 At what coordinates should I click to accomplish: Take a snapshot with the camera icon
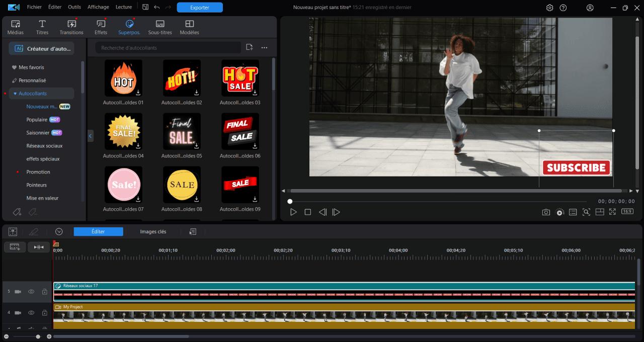tap(546, 212)
